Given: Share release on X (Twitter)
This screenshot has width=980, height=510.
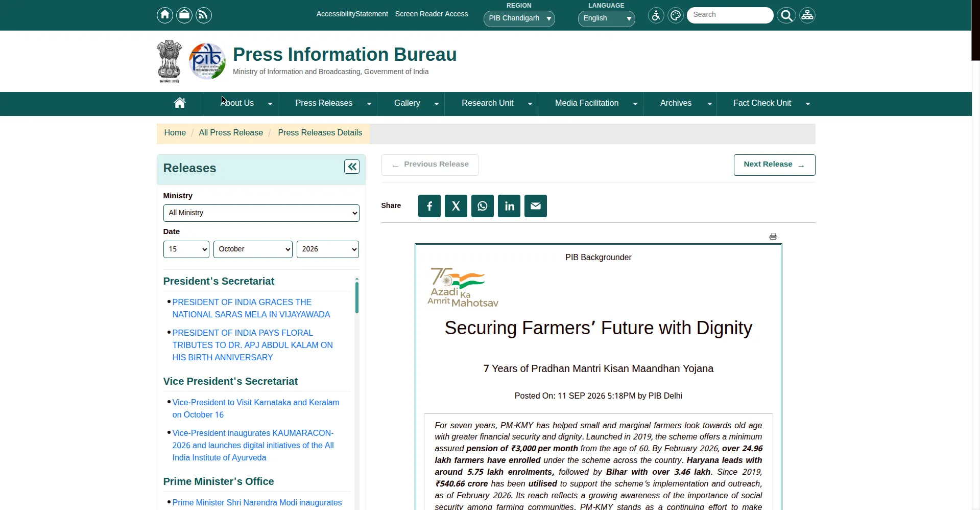Looking at the screenshot, I should 456,206.
